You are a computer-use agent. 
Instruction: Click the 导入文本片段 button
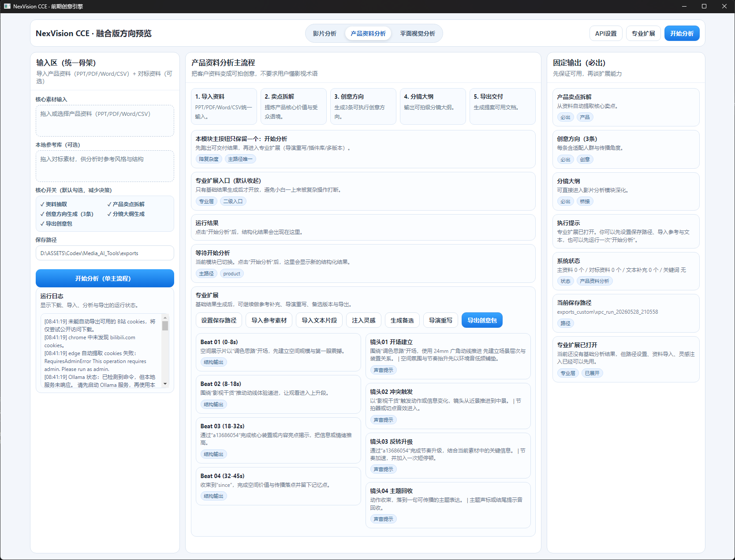[319, 320]
